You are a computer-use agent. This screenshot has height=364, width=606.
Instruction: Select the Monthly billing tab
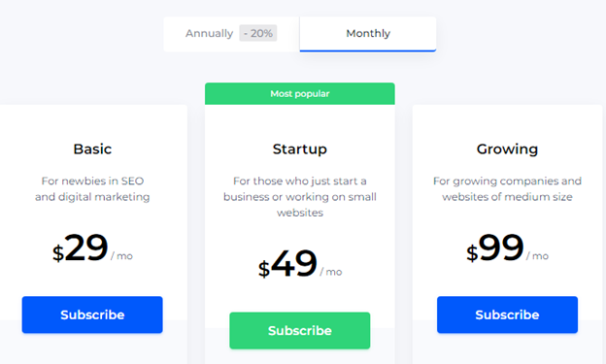[x=368, y=34]
